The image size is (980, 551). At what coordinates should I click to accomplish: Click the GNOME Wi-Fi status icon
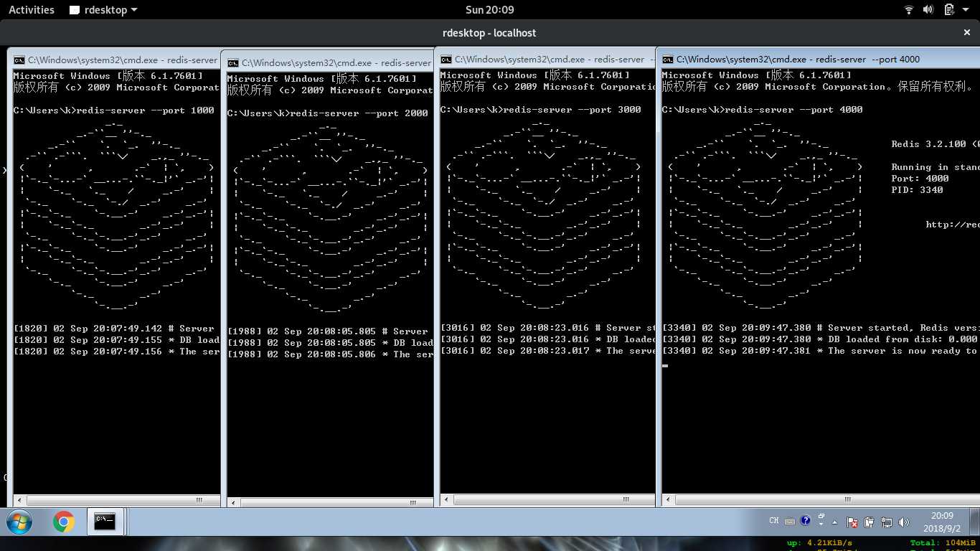tap(908, 9)
